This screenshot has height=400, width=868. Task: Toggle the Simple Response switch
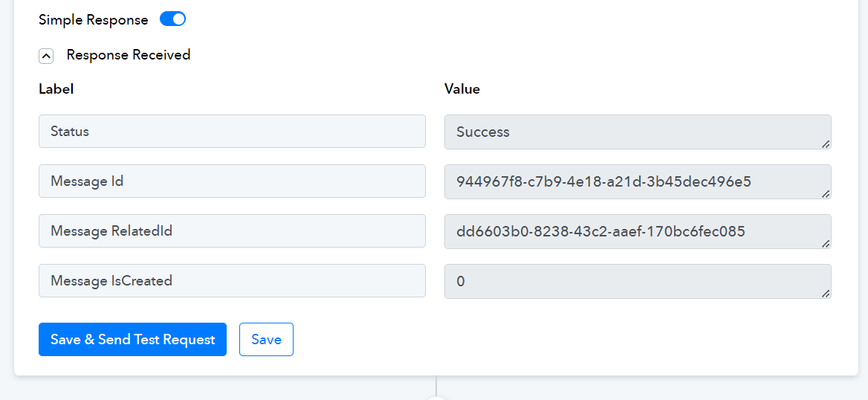point(172,19)
